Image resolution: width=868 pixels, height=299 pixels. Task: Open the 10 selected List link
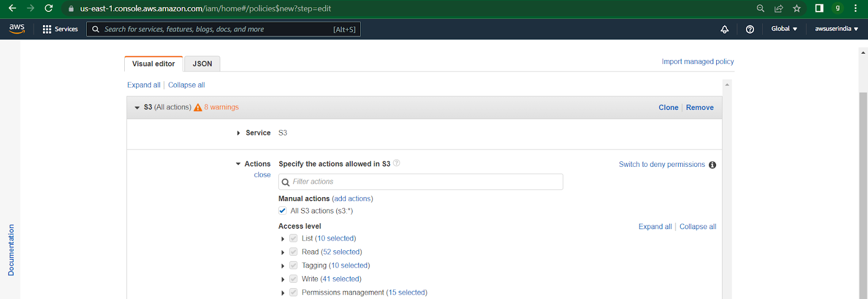pos(335,238)
